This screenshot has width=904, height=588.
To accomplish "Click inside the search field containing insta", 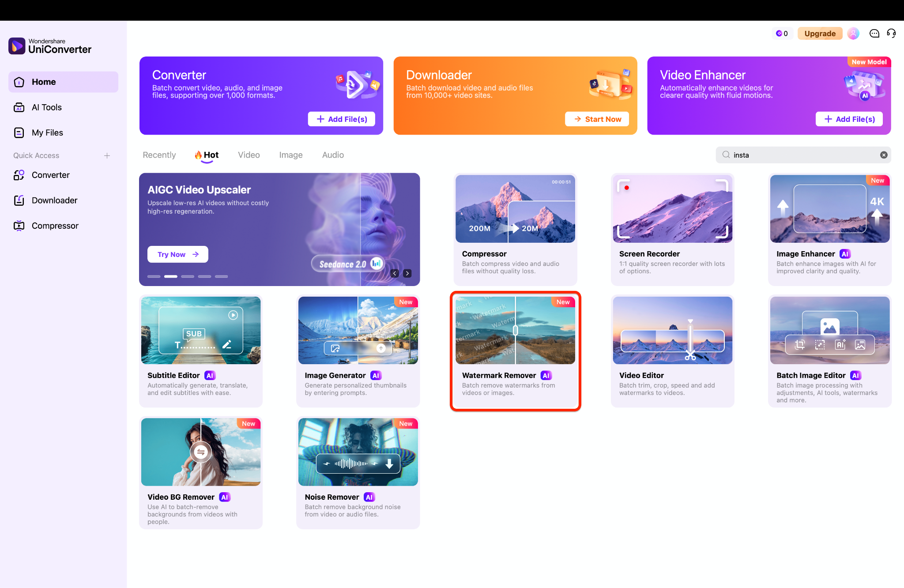I will point(803,155).
